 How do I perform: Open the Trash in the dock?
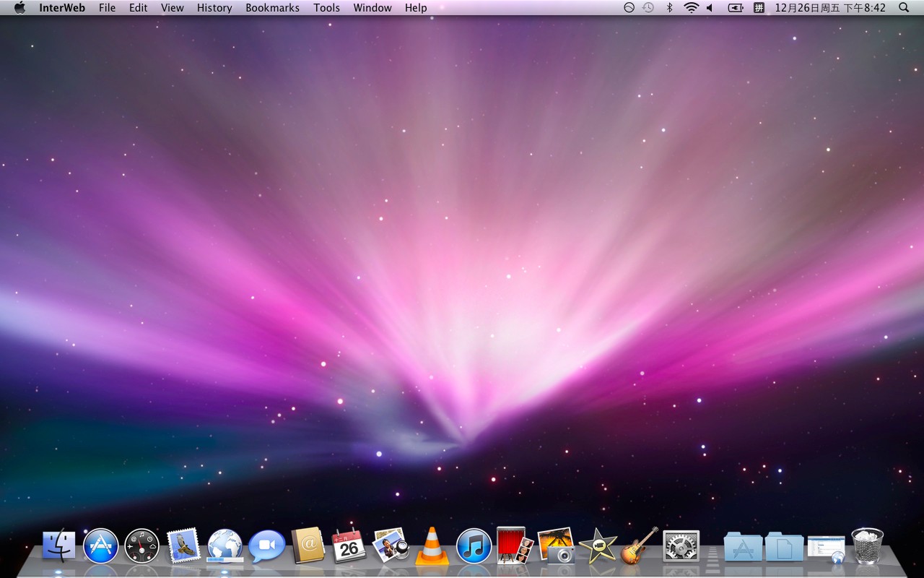867,546
